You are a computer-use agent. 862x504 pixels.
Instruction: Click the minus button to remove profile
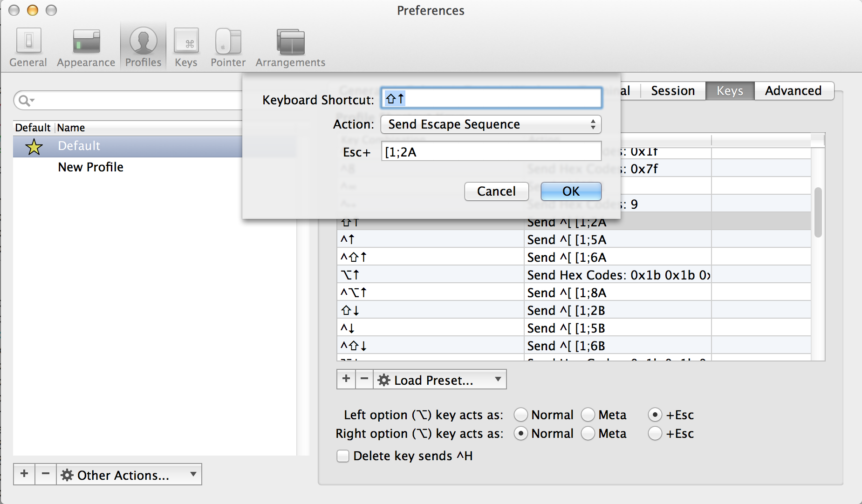click(46, 474)
